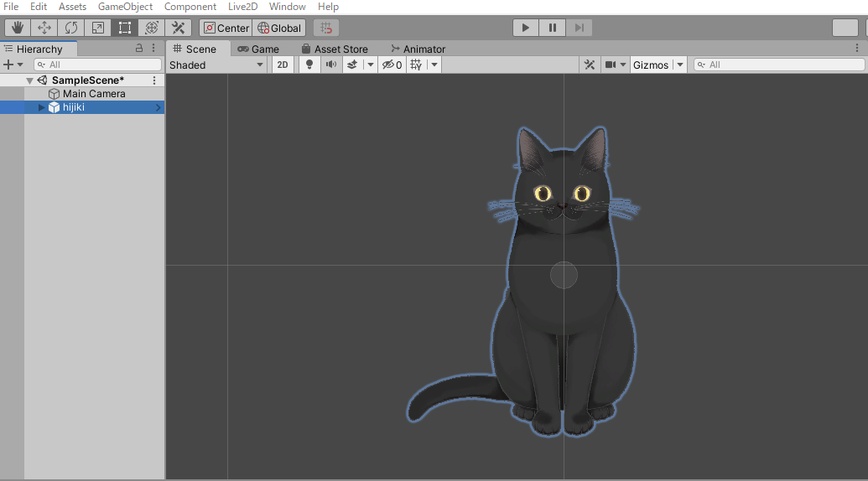The image size is (868, 481).
Task: Open SampleScene context options
Action: pyautogui.click(x=154, y=80)
